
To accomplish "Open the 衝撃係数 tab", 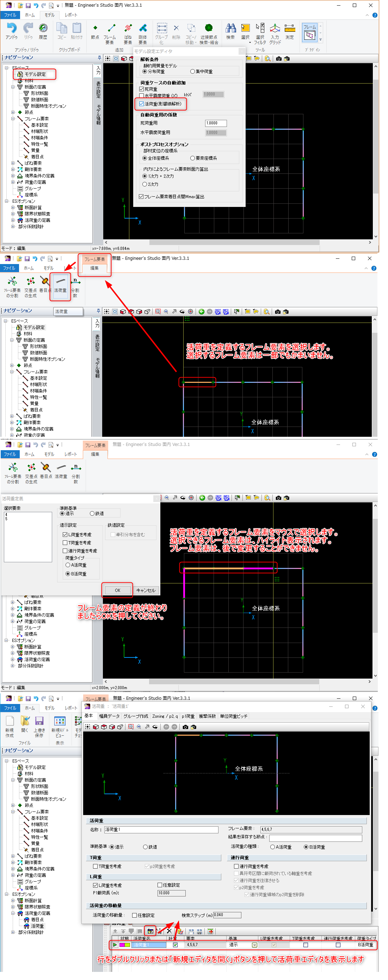I will point(207,717).
